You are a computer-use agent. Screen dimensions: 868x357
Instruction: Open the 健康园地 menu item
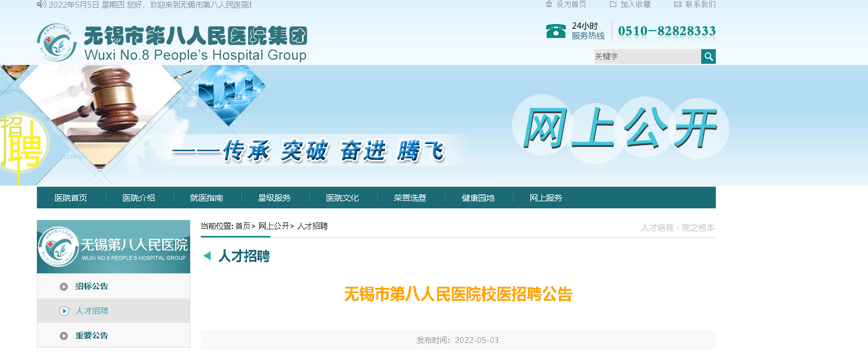click(478, 198)
